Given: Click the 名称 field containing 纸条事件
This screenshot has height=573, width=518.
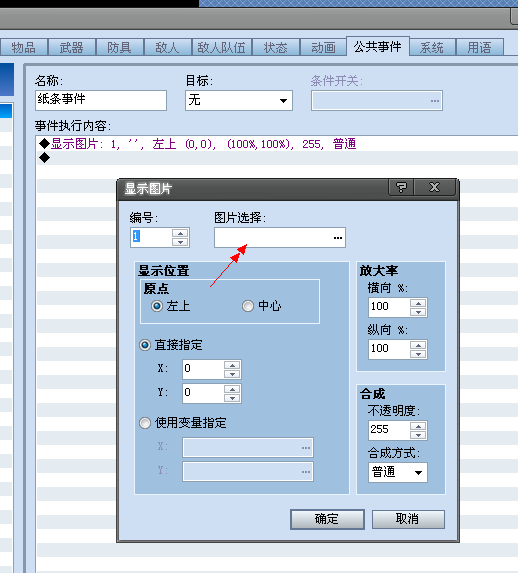Looking at the screenshot, I should (101, 100).
